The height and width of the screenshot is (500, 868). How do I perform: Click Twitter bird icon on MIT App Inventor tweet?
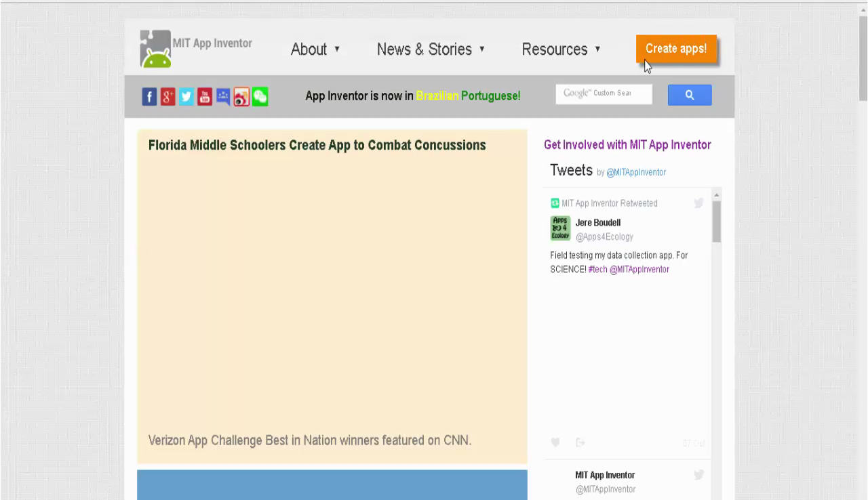click(x=698, y=475)
